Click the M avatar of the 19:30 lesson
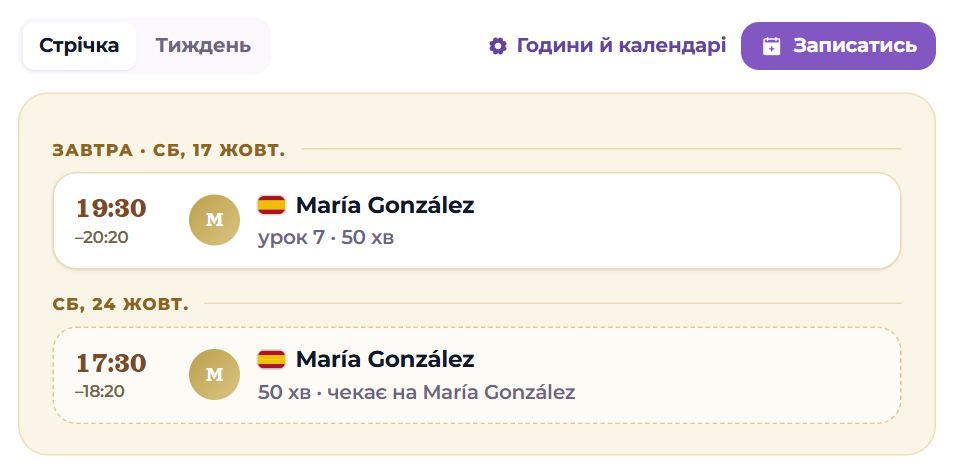The height and width of the screenshot is (473, 954). pyautogui.click(x=214, y=220)
